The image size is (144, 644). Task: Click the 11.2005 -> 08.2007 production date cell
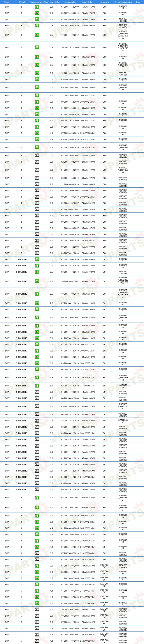click(x=70, y=96)
